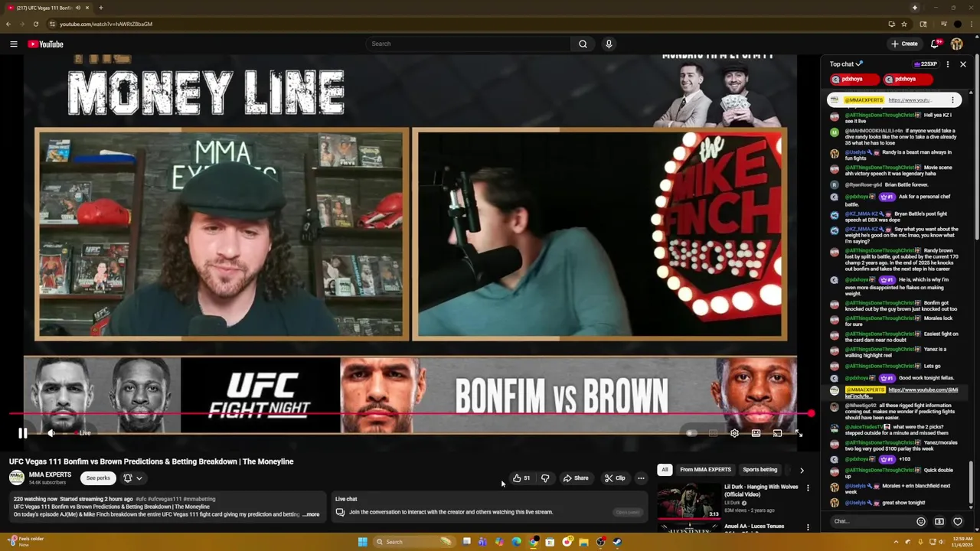Click the See perks button
980x551 pixels.
(98, 478)
